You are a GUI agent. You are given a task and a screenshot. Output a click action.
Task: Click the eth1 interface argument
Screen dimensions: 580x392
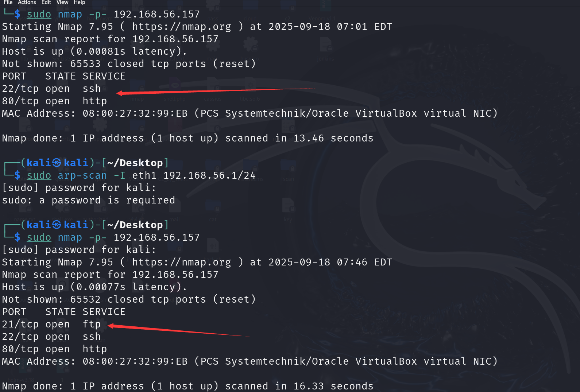click(144, 175)
